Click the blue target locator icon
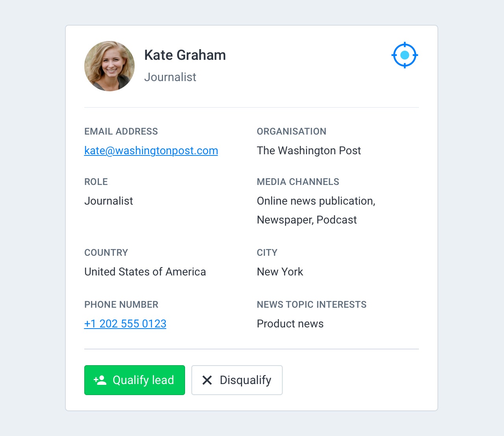 click(x=404, y=55)
